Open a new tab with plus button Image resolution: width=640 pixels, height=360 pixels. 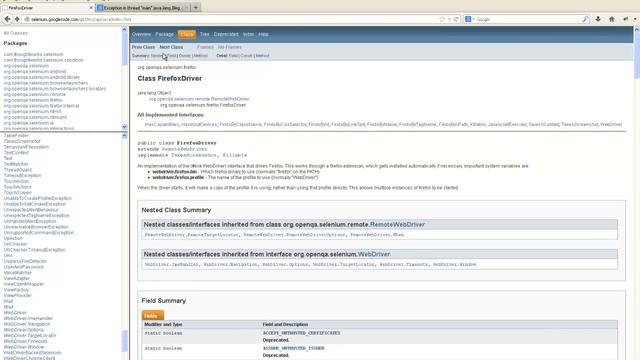196,8
